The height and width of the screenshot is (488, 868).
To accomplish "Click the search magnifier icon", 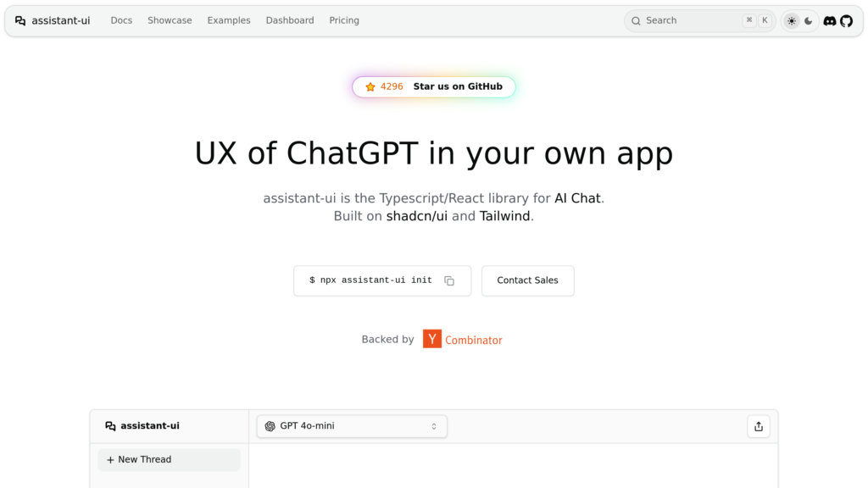I will (636, 21).
